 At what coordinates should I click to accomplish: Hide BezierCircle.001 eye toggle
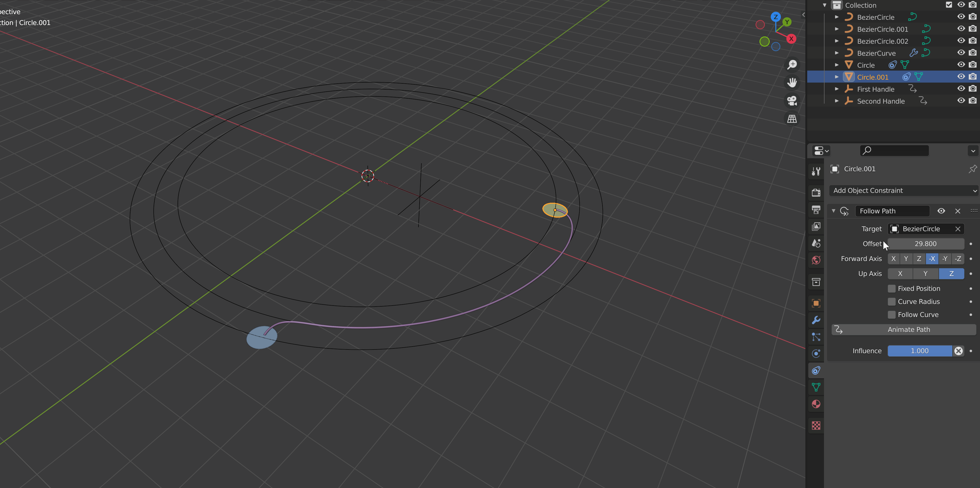961,29
